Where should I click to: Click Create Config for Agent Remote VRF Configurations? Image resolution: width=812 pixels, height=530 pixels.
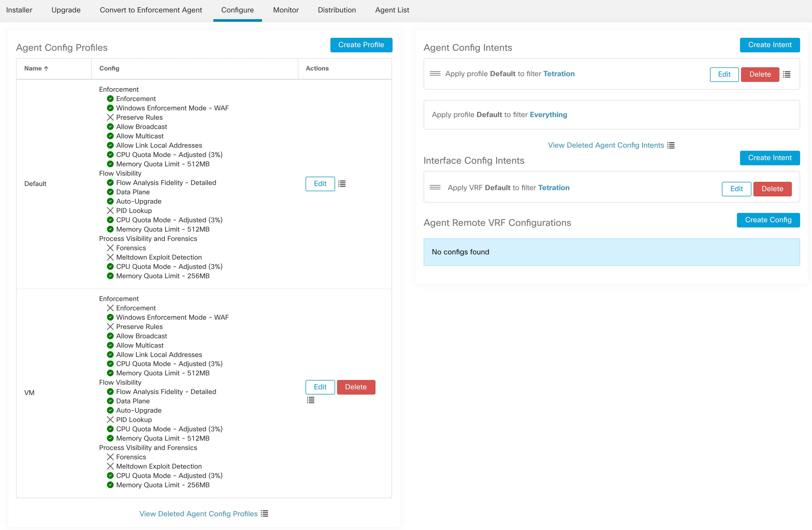[x=768, y=220]
